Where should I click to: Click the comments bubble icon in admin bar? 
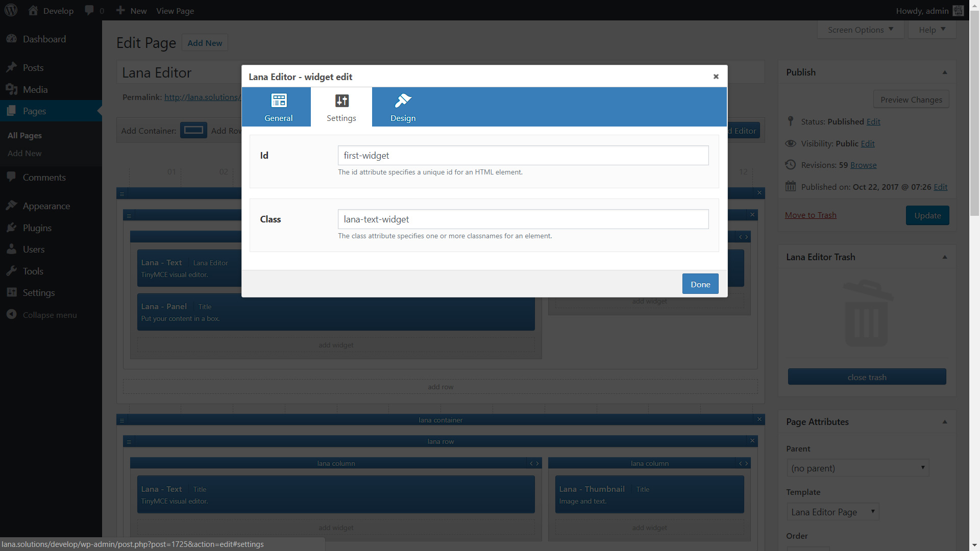pyautogui.click(x=90, y=11)
